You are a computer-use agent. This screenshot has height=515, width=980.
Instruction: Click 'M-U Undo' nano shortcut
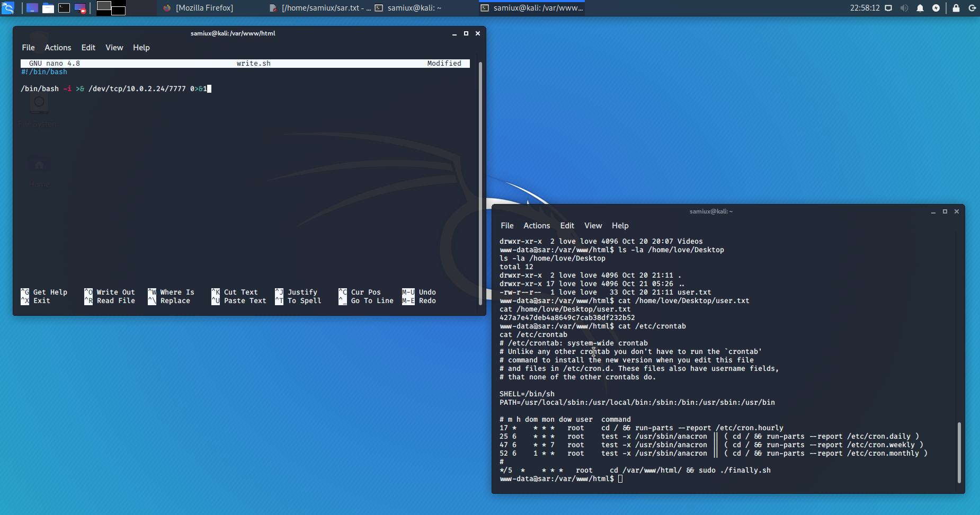click(419, 292)
